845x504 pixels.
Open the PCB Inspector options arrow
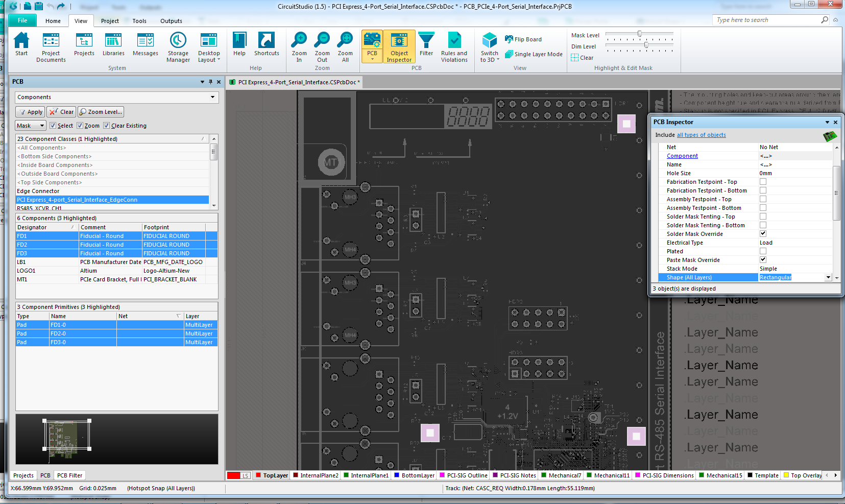coord(827,122)
